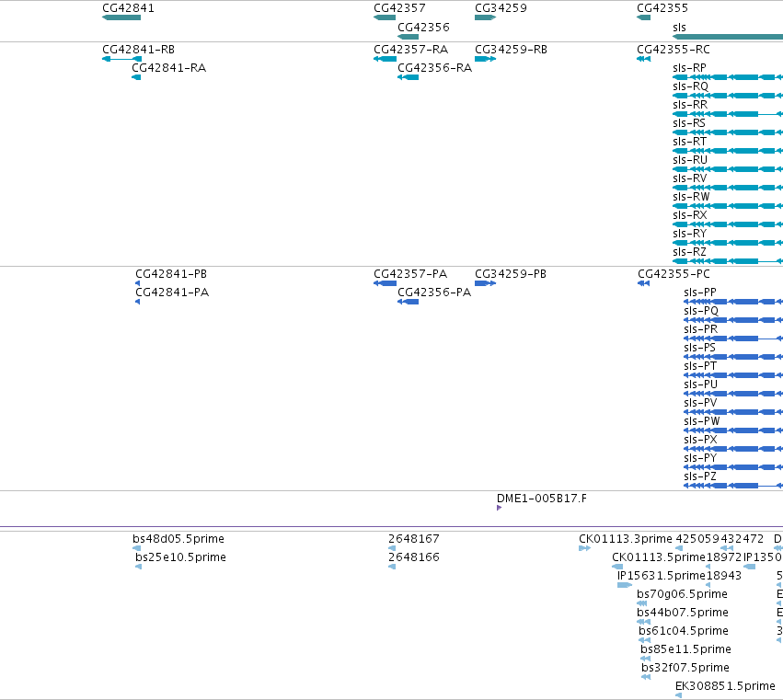Select the CG42357-RA transcript feature
783x700 pixels.
click(x=385, y=59)
